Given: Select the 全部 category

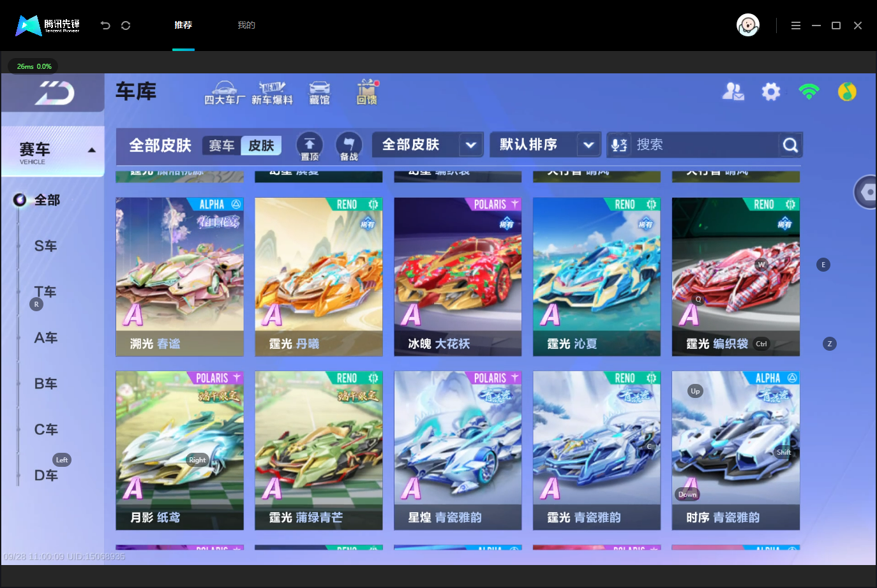Looking at the screenshot, I should [x=47, y=200].
